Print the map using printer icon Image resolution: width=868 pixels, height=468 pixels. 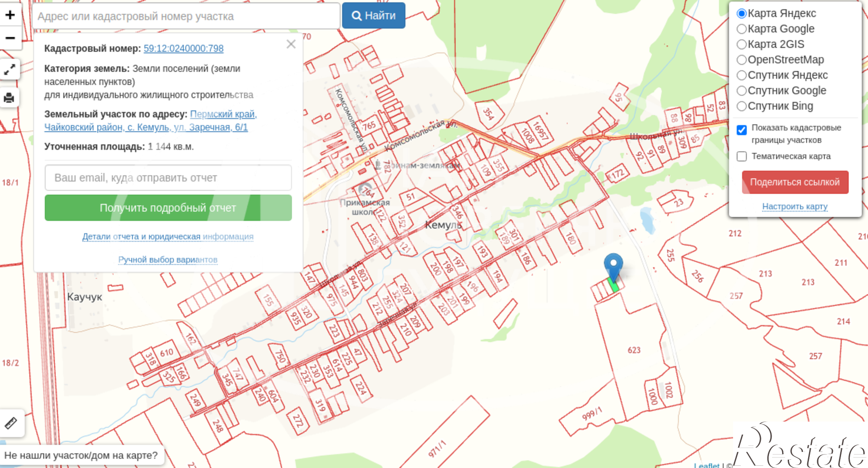10,97
